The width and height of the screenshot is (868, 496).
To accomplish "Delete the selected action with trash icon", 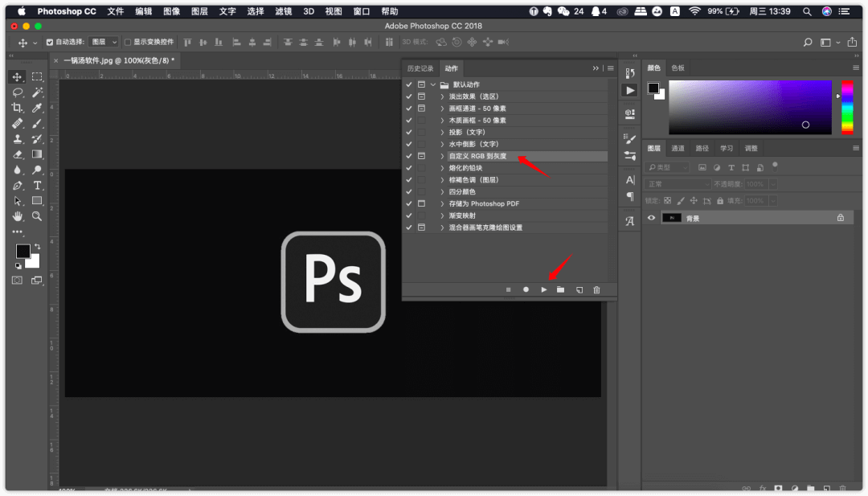I will tap(596, 289).
